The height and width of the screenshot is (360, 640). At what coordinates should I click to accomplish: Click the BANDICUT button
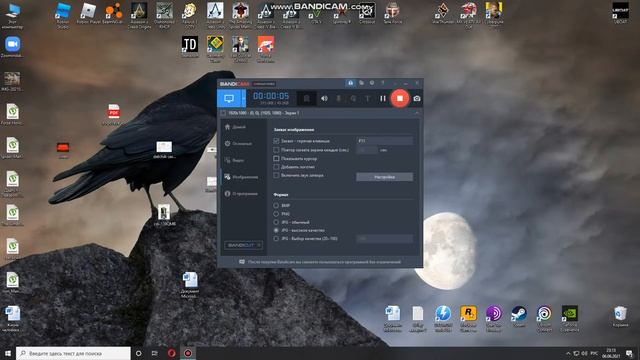click(243, 245)
